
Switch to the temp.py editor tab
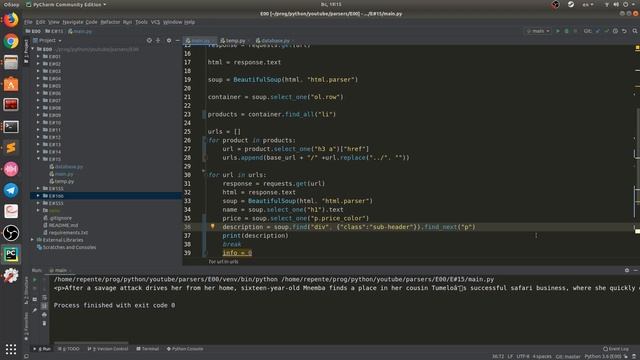point(233,40)
